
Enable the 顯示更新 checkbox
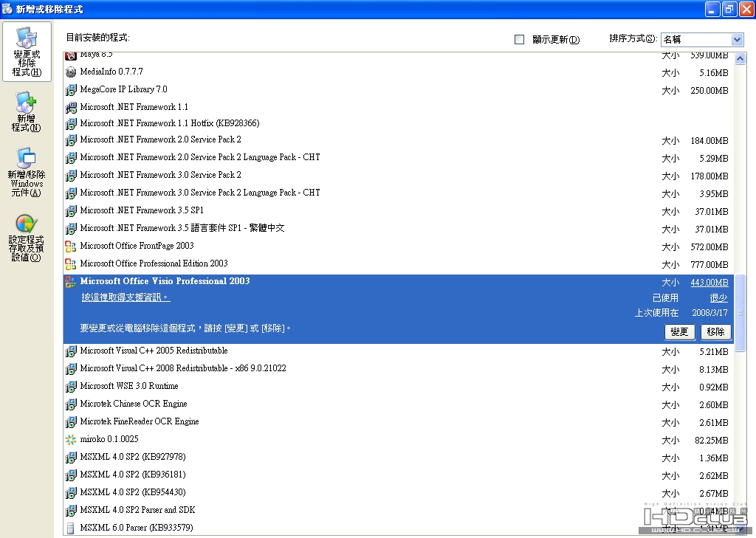point(519,40)
